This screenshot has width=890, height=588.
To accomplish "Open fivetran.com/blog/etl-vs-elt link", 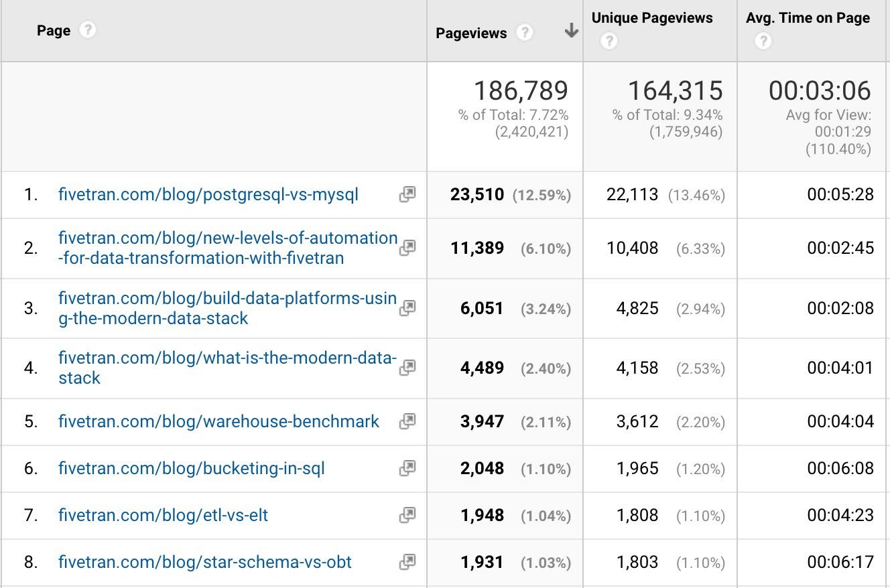I will click(164, 515).
